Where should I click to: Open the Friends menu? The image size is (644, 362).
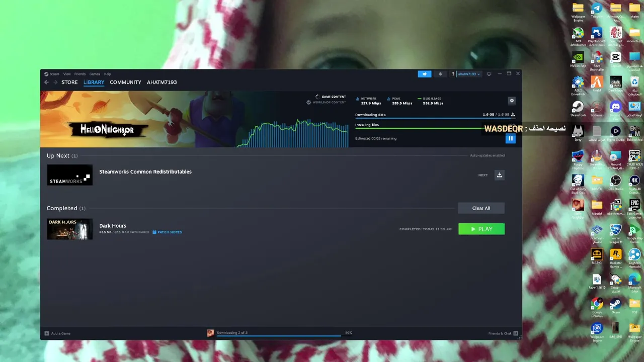coord(80,74)
